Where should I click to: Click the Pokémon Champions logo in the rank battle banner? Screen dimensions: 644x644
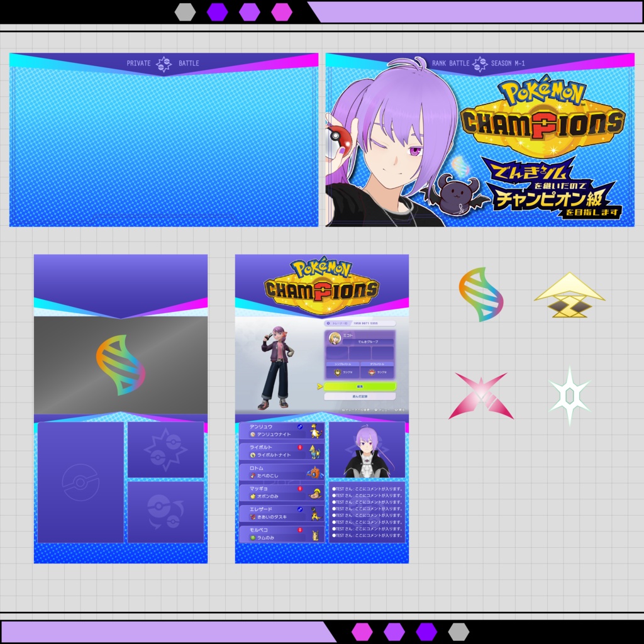[543, 116]
